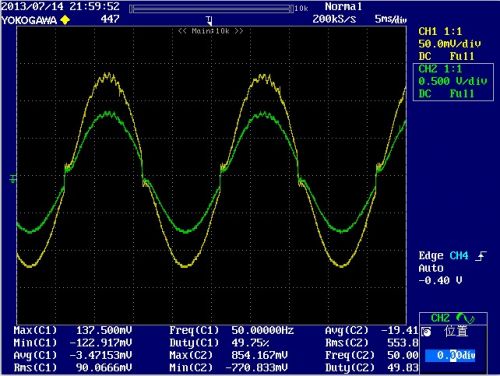Click the ground level marker on left edge
500x376 pixels.
coord(13,179)
